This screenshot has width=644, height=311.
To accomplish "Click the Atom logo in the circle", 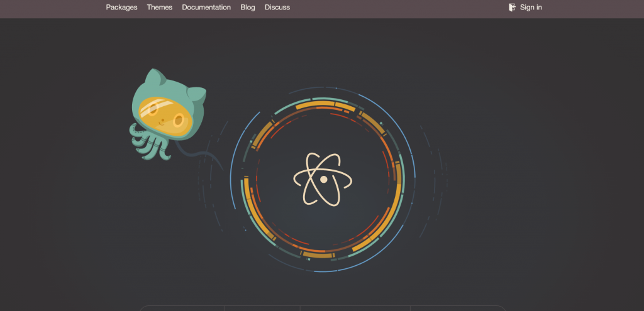I will (323, 179).
